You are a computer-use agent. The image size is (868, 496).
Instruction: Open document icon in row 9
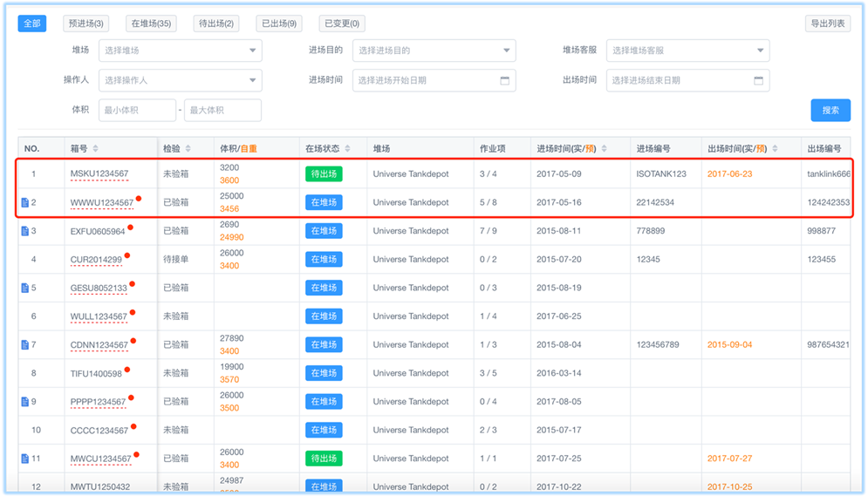click(x=25, y=402)
